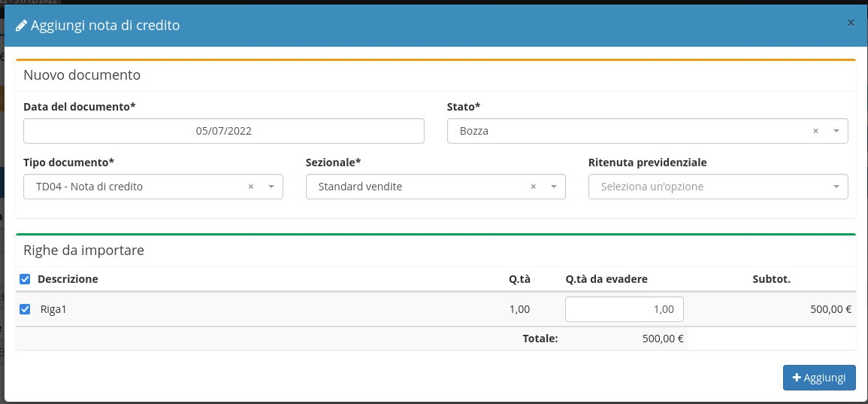Image resolution: width=868 pixels, height=404 pixels.
Task: Uncheck the Riga1 row checkbox
Action: pyautogui.click(x=25, y=309)
